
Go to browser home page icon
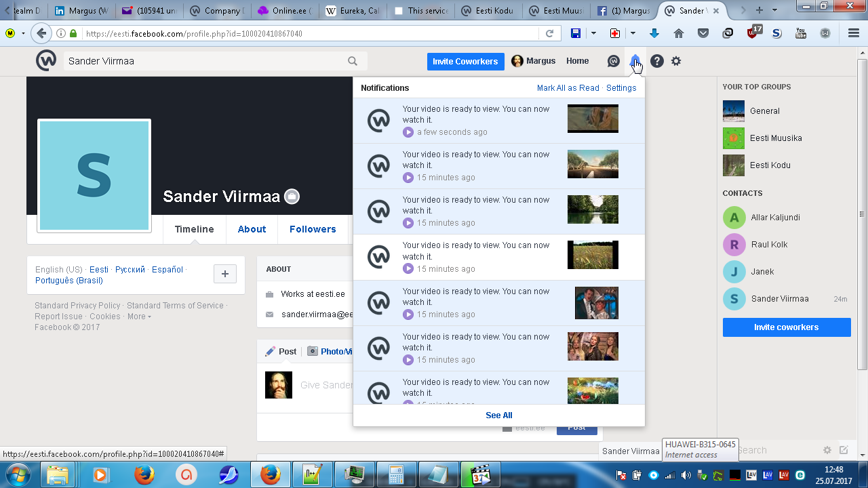[x=679, y=33]
